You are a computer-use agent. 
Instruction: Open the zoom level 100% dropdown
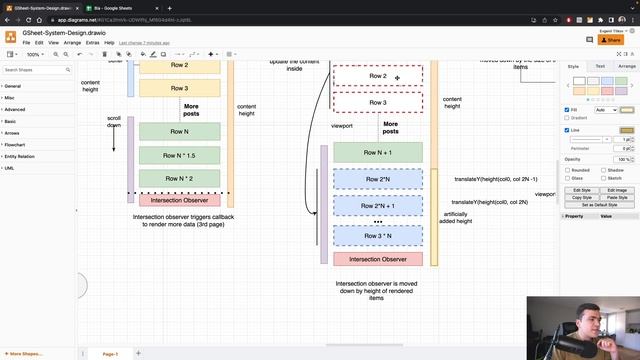(35, 54)
